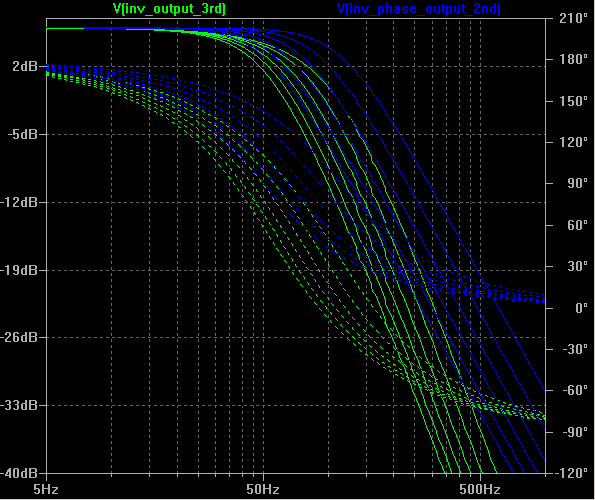Click the 120° phase axis label
This screenshot has width=595, height=500.
coord(573,142)
